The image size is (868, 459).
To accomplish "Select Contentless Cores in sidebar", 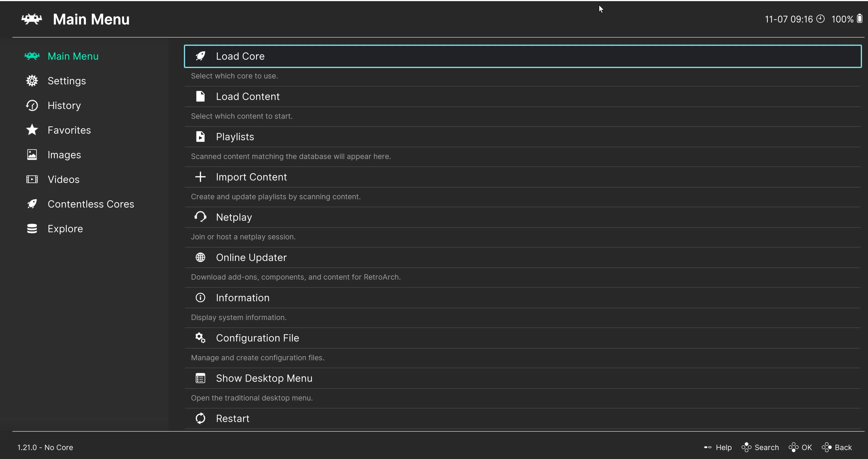I will pyautogui.click(x=91, y=204).
